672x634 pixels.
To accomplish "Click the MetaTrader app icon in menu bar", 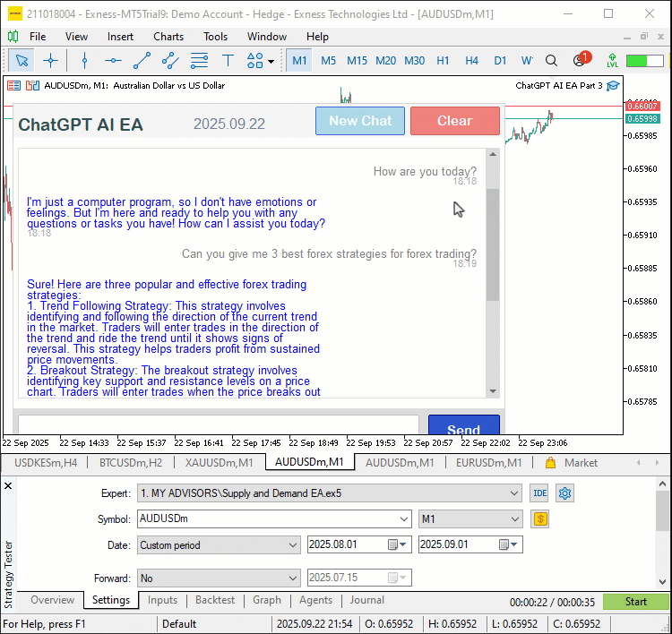I will [x=13, y=37].
